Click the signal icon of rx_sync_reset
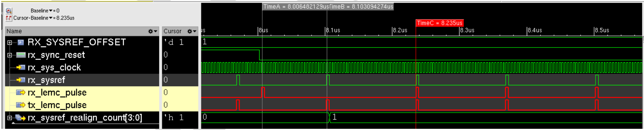The image size is (644, 130). [21, 55]
